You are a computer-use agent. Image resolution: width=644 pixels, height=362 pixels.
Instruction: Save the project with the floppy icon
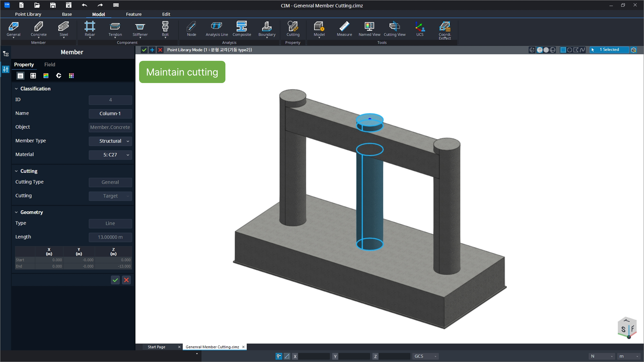click(x=53, y=5)
